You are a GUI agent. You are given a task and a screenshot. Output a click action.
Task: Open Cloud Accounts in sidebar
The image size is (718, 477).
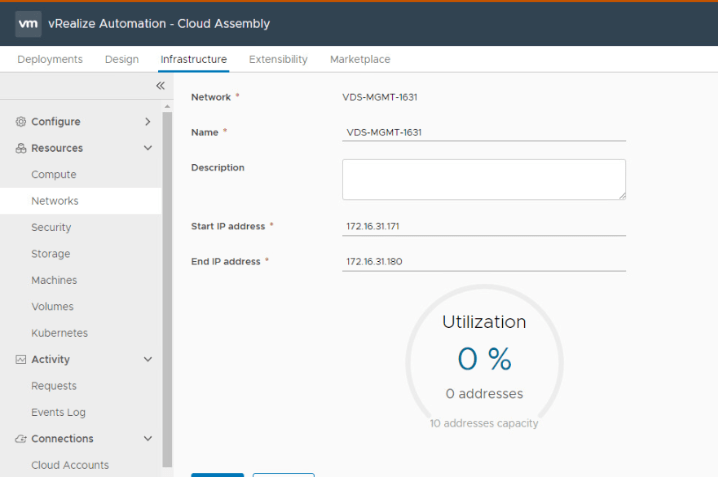70,465
